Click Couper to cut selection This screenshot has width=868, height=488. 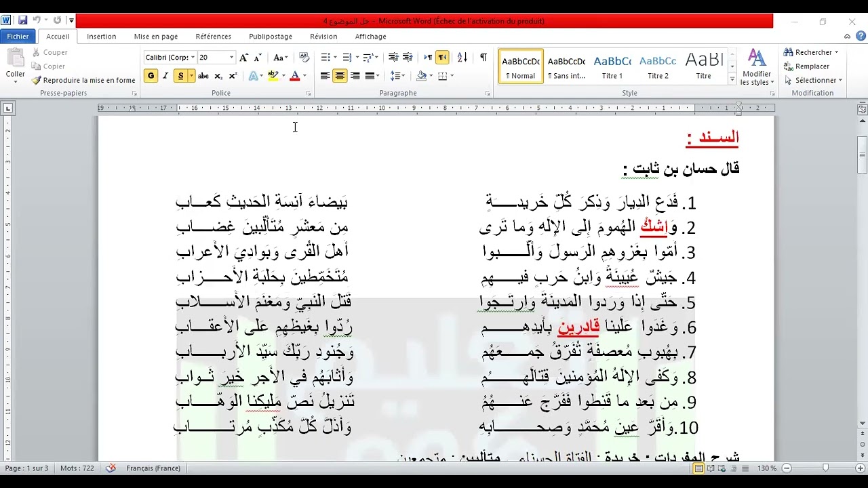coord(49,52)
